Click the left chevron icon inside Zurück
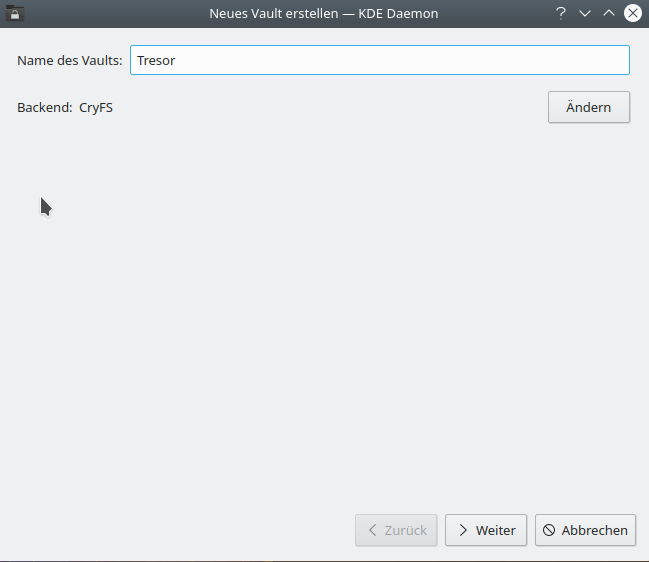This screenshot has width=649, height=562. tap(373, 530)
